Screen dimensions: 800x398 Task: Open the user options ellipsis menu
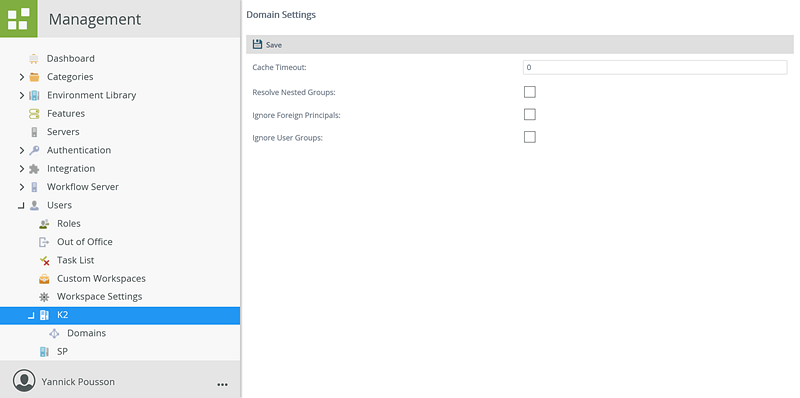click(x=222, y=384)
